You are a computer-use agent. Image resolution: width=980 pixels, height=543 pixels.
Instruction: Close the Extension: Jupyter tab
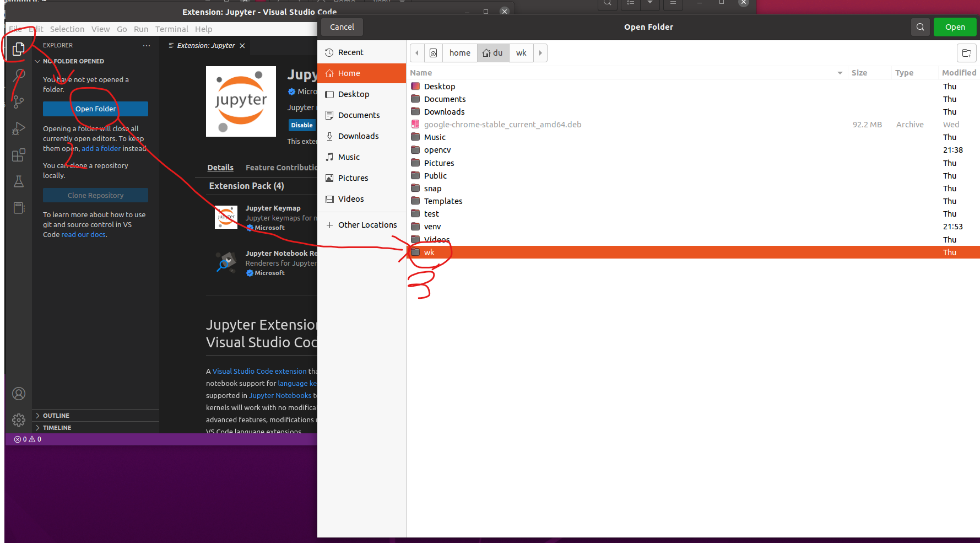pos(242,46)
